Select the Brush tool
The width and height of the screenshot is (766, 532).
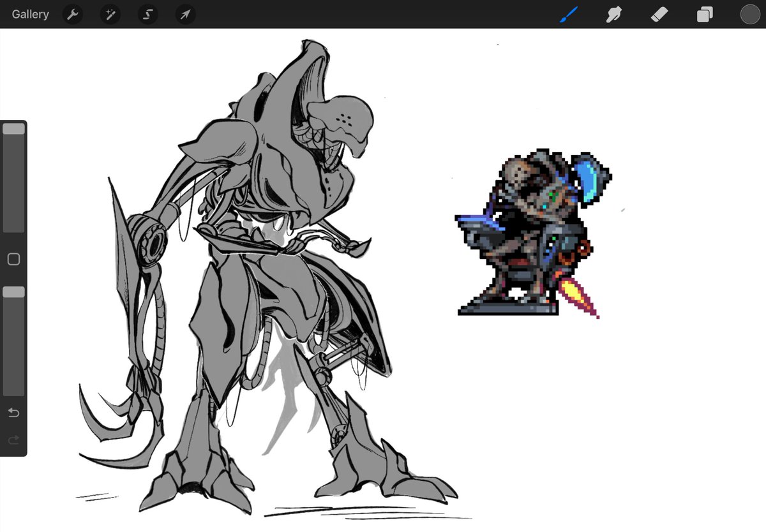(569, 14)
